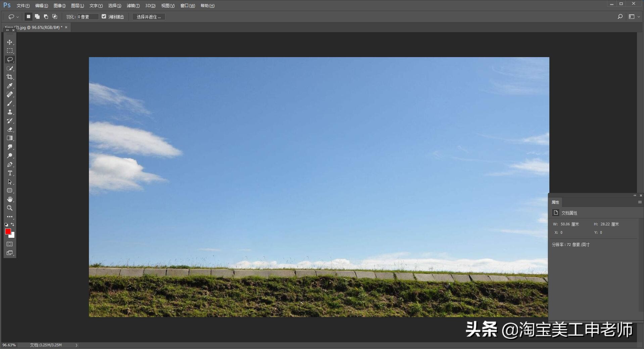The image size is (644, 349).
Task: Open the 帮助 menu
Action: [207, 6]
